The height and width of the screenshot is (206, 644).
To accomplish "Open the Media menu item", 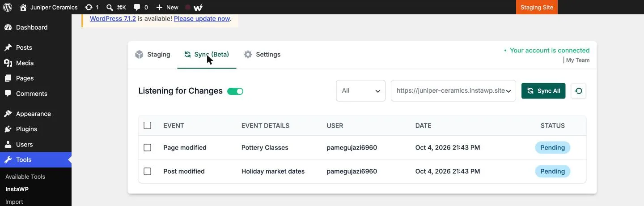I will click(x=36, y=63).
